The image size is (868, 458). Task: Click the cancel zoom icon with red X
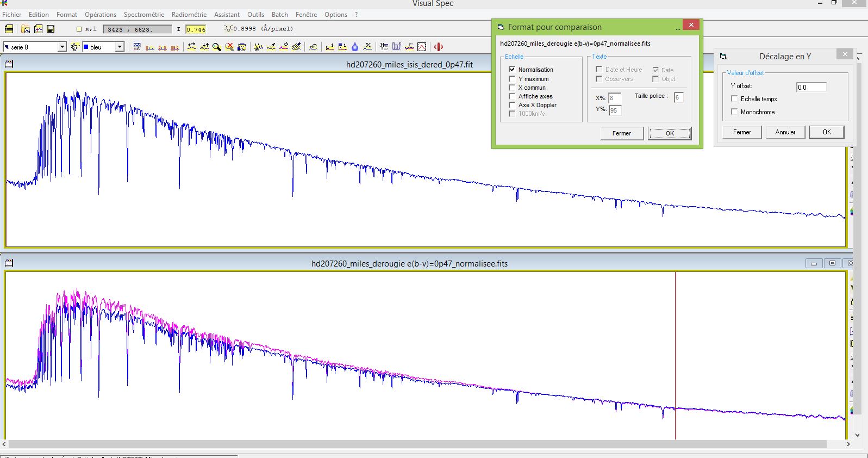(x=229, y=47)
